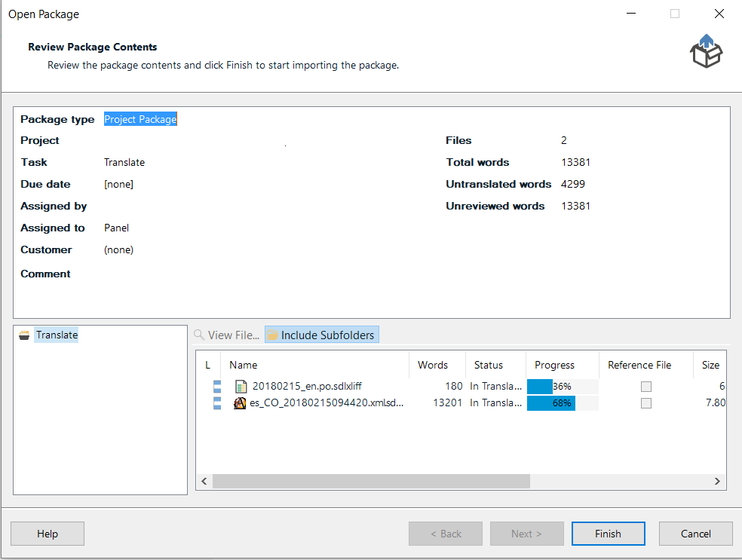The image size is (742, 560).
Task: Click the magnifier icon beside View File
Action: [x=199, y=335]
